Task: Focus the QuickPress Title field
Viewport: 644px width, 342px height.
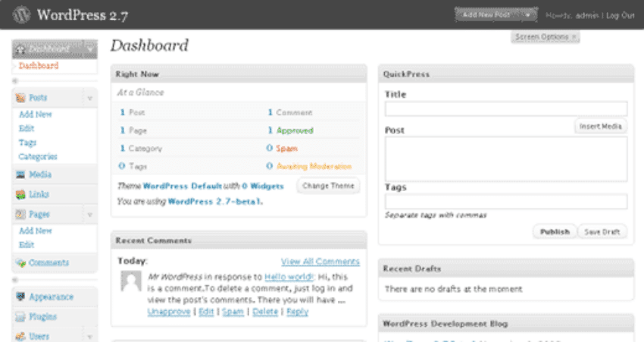Action: 506,109
